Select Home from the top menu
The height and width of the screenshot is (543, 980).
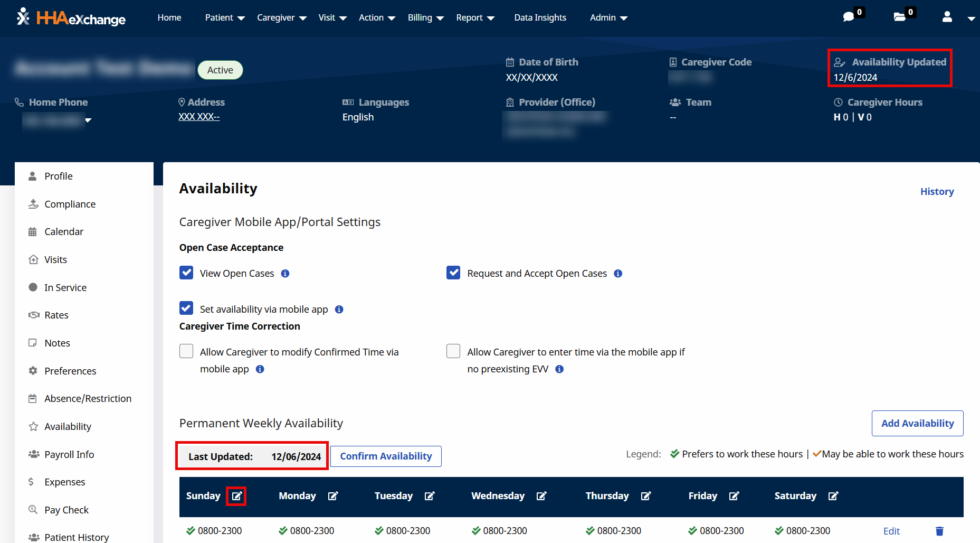tap(169, 17)
